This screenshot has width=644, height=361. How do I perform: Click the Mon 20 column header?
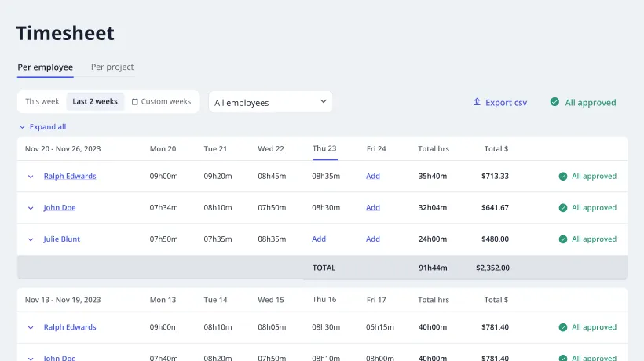163,149
